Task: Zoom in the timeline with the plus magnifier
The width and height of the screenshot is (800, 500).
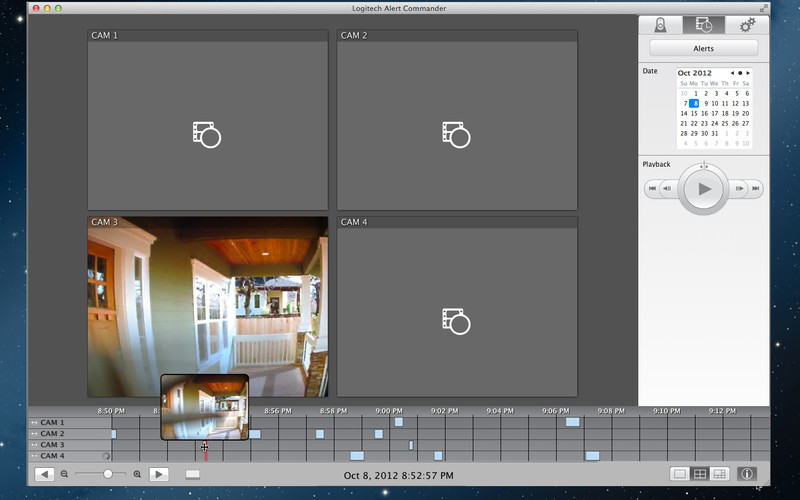Action: (137, 474)
